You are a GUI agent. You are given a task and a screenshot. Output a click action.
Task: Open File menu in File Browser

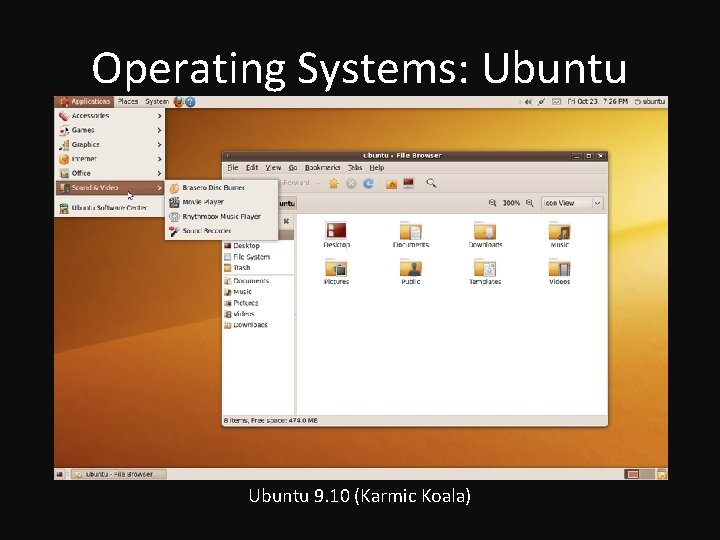coord(233,168)
